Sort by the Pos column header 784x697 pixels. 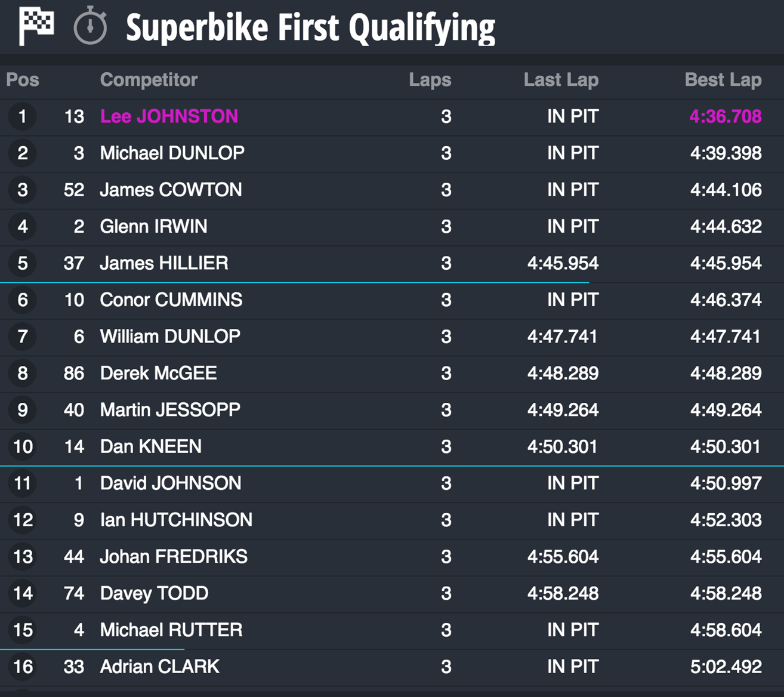pos(23,80)
